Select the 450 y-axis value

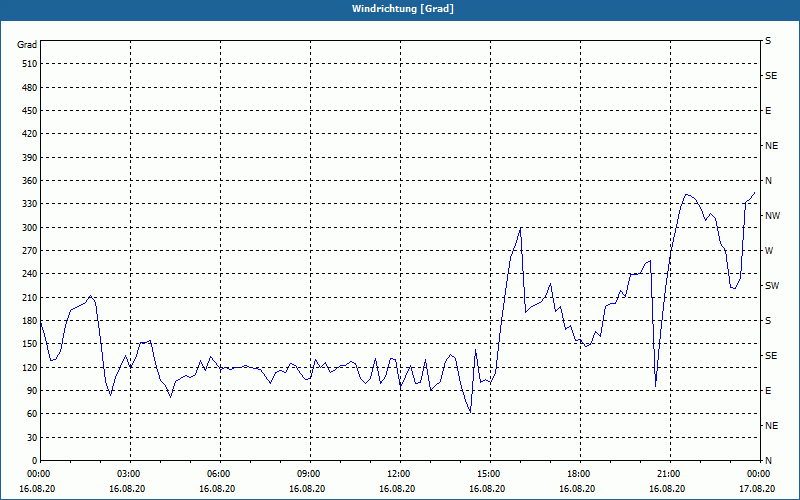pos(30,111)
